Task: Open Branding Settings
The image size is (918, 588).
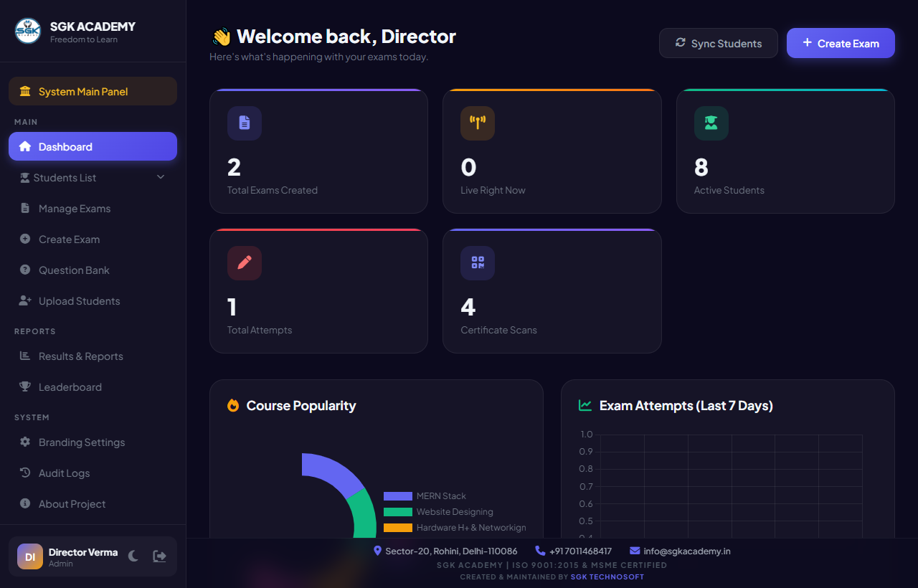Action: 93,442
